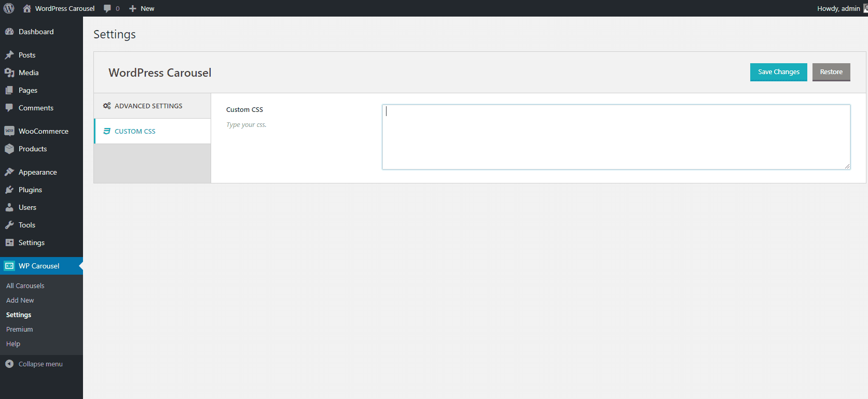This screenshot has height=399, width=868.
Task: Open the Pages menu
Action: coord(42,90)
